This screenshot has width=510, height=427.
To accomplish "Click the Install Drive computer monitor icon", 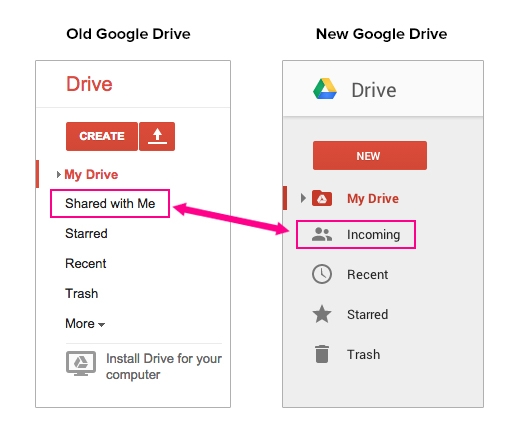I will [81, 363].
